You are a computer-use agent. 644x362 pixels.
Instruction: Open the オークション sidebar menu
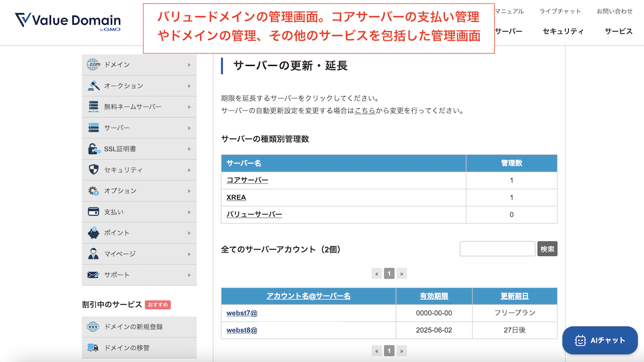[x=139, y=85]
